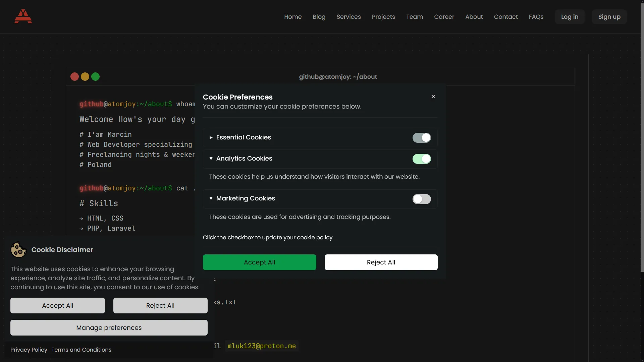Open the FAQs page
The image size is (644, 362).
536,17
